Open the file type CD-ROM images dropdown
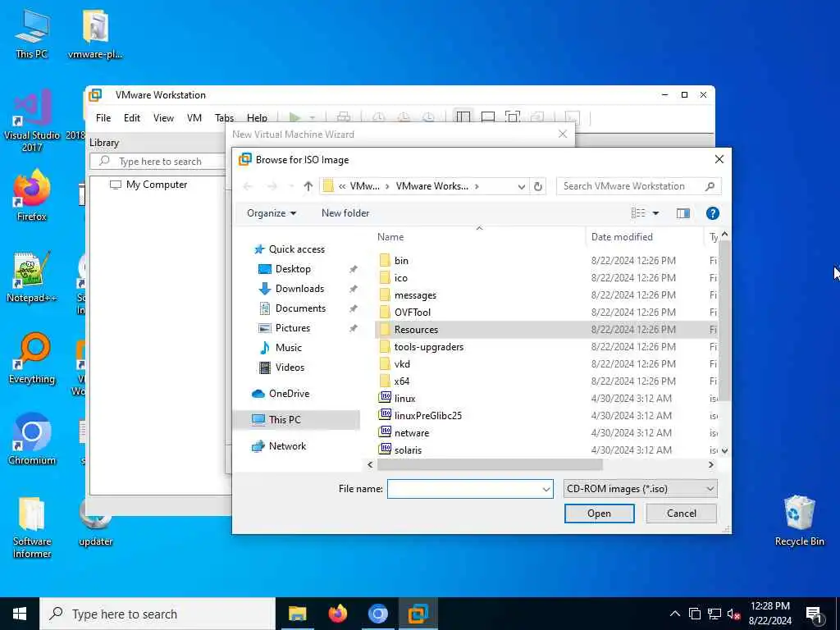Viewport: 840px width, 630px height. point(640,489)
